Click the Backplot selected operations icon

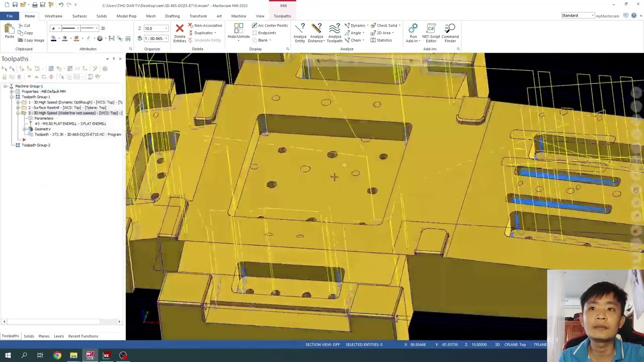51,68
